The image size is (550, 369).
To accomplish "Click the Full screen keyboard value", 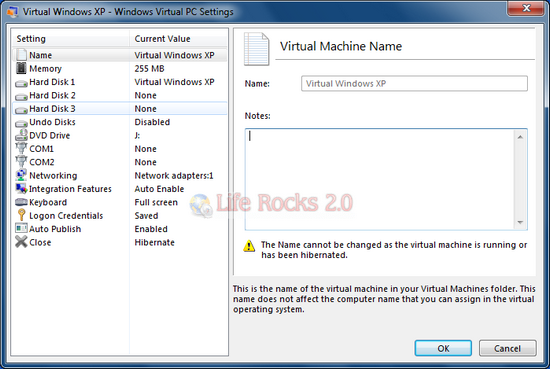I will (156, 202).
